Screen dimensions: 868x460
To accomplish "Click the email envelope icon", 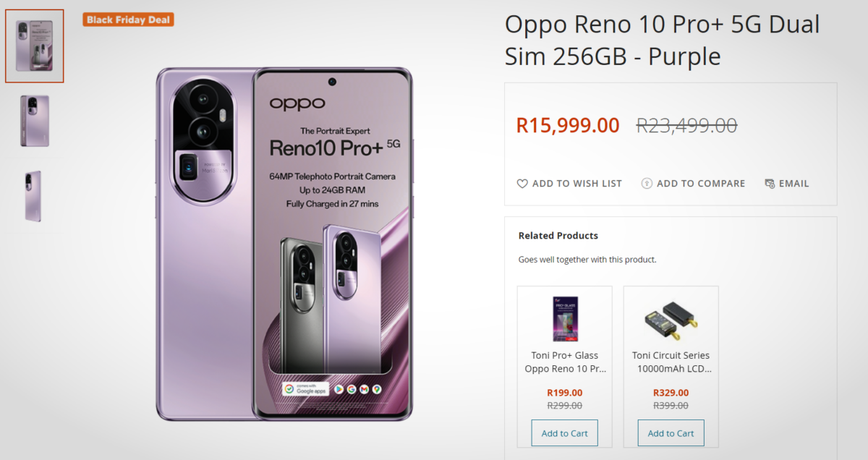I will tap(770, 184).
